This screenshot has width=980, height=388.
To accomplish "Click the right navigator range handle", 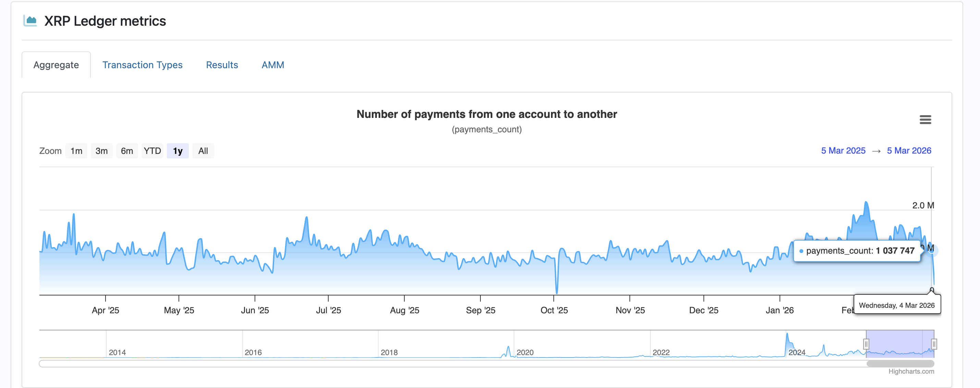I will tap(934, 344).
